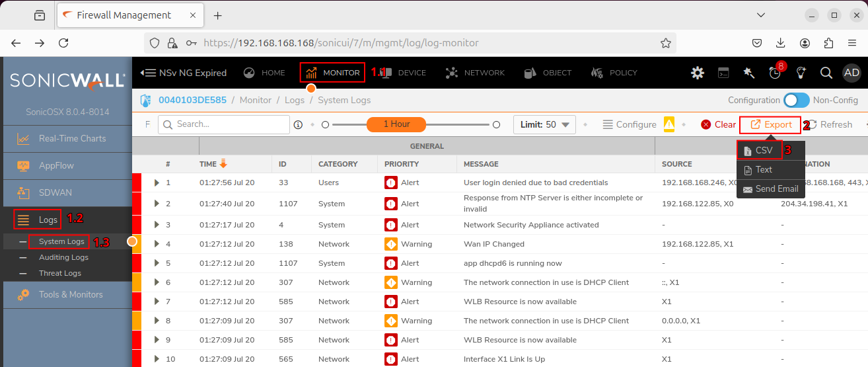Click left endpoint of time range slider
This screenshot has width=868, height=367.
tap(325, 124)
